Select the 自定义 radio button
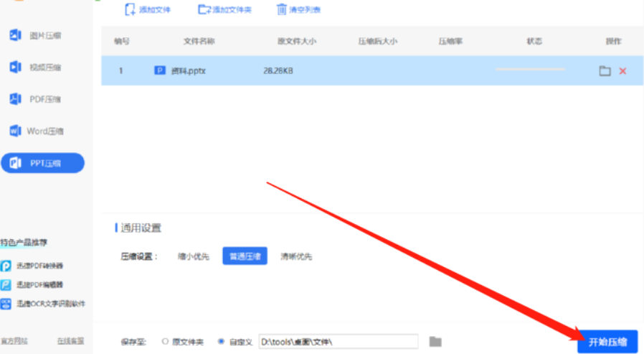Viewport: 644px width, 354px height. 221,341
